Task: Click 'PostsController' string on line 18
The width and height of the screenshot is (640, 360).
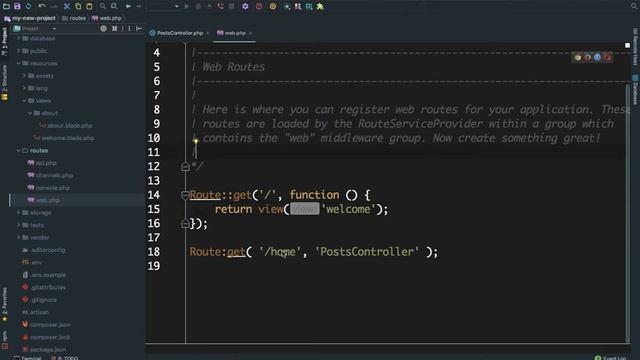Action: (367, 252)
